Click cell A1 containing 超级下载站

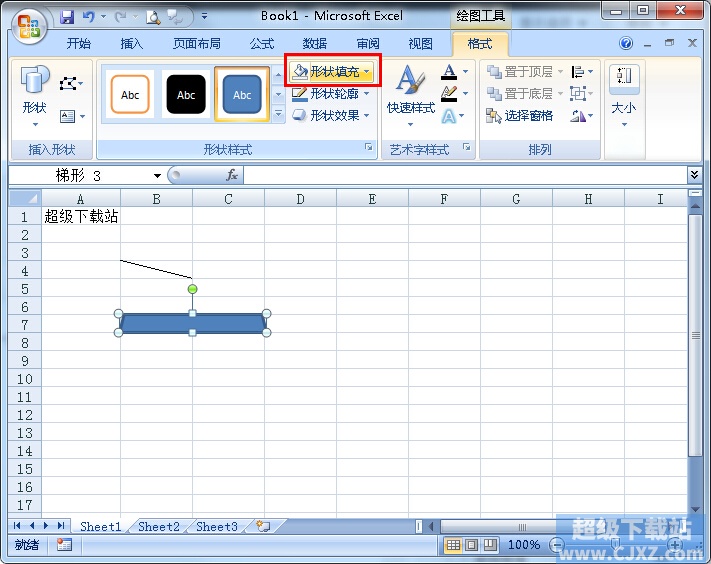coord(81,216)
